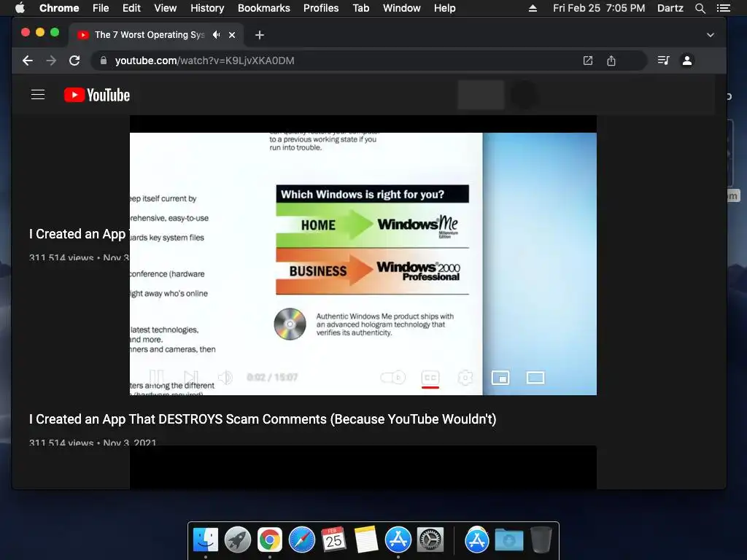Toggle the autoplay switch
Image resolution: width=747 pixels, height=560 pixels.
click(393, 378)
